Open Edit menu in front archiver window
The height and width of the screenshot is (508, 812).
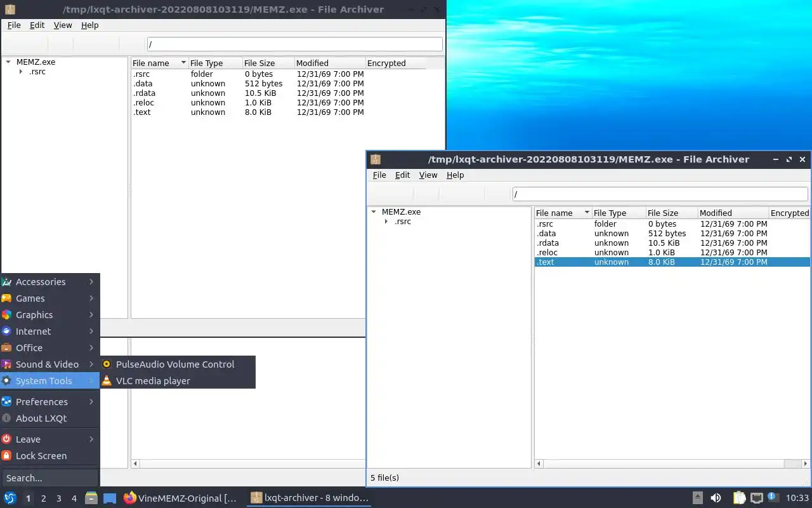(x=403, y=175)
